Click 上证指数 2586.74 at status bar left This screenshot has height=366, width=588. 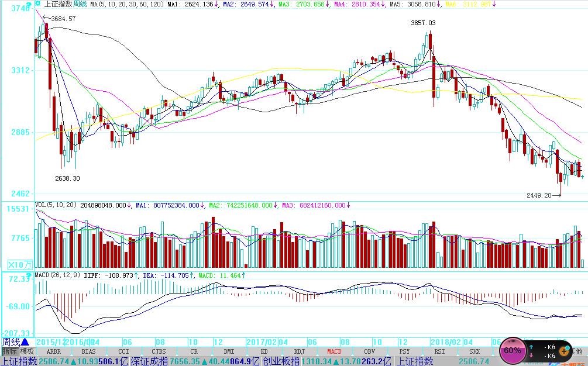coord(35,361)
